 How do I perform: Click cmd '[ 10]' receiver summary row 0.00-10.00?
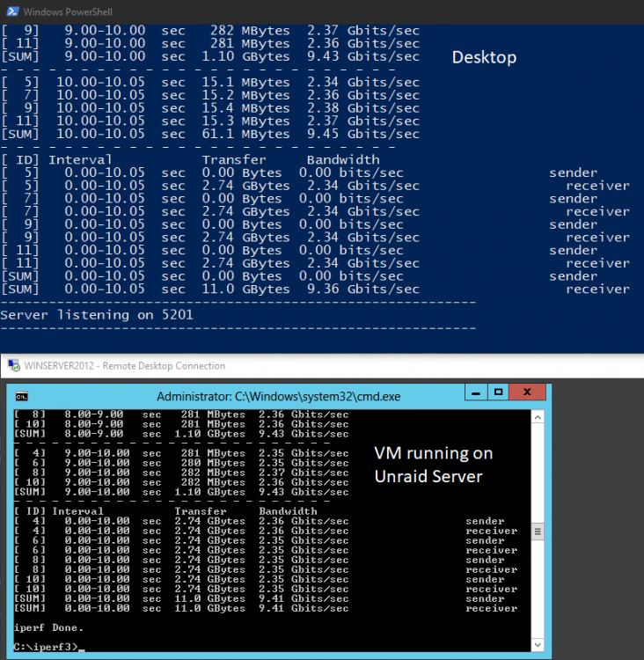pos(266,589)
